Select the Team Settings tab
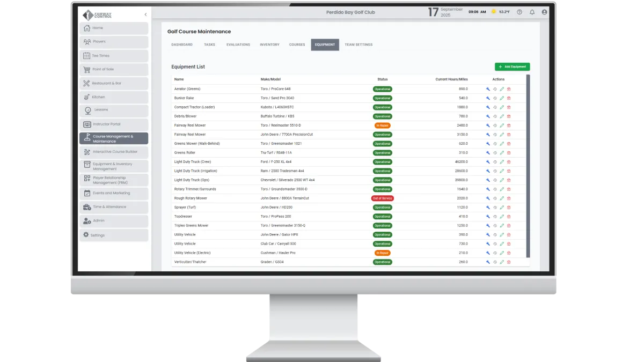Image resolution: width=644 pixels, height=362 pixels. [x=358, y=45]
